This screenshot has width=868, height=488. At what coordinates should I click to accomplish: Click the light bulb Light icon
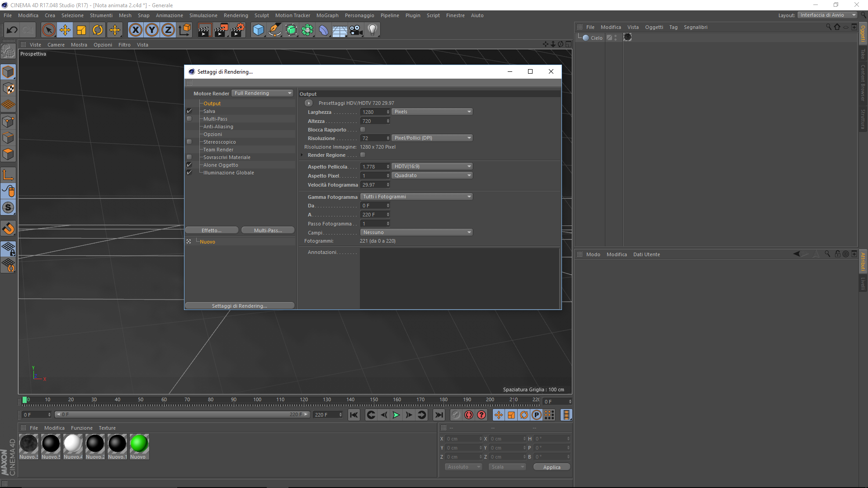(372, 30)
